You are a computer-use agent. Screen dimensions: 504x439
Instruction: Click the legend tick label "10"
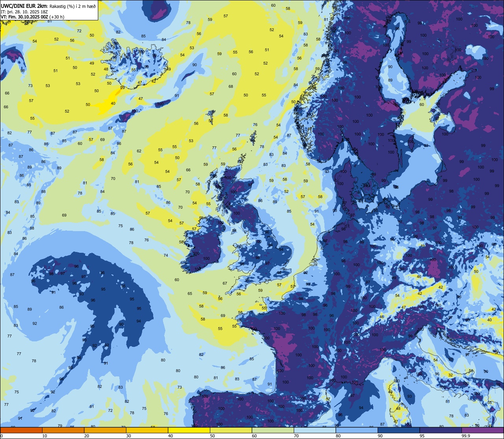point(44,436)
